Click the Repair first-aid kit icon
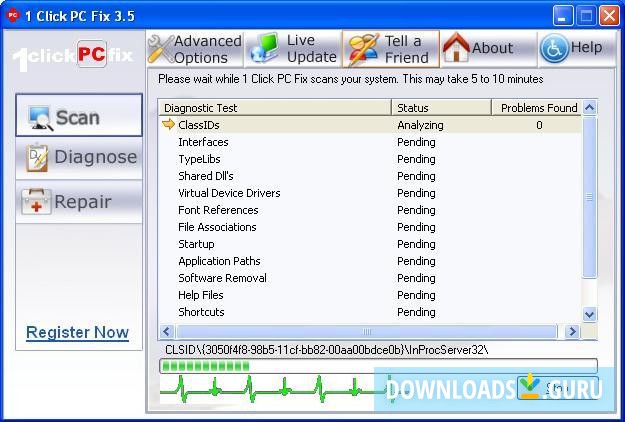Viewport: 625px width, 422px height. 36,201
